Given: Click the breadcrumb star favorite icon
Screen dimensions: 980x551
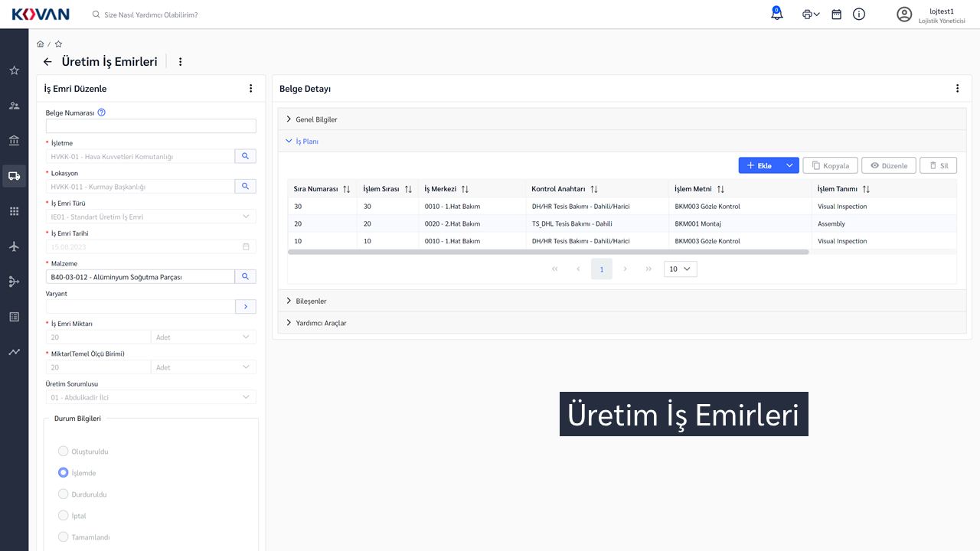Looking at the screenshot, I should (x=58, y=44).
